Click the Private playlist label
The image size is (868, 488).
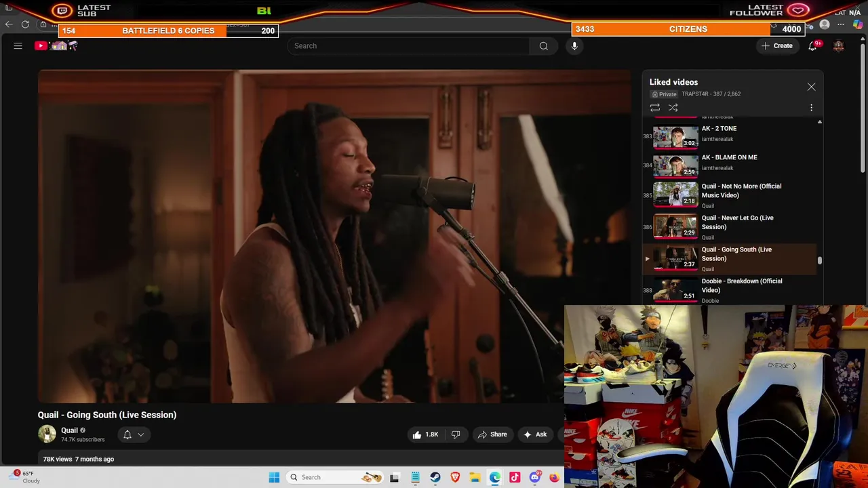pyautogui.click(x=665, y=94)
